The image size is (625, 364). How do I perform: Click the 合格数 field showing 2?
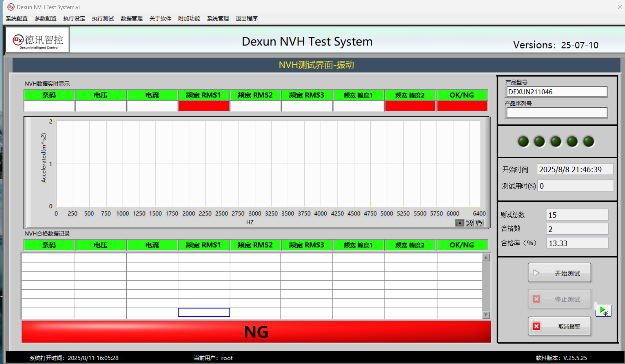[x=577, y=229]
